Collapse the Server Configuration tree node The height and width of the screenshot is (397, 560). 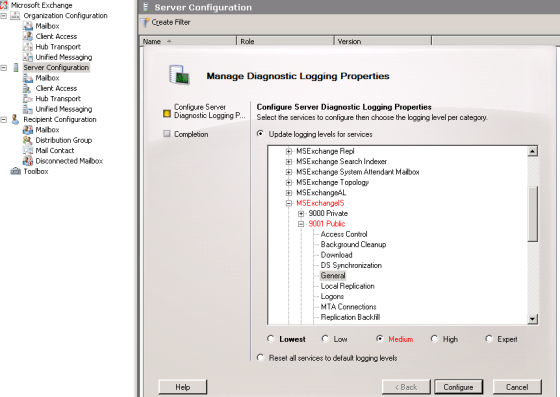coord(4,67)
